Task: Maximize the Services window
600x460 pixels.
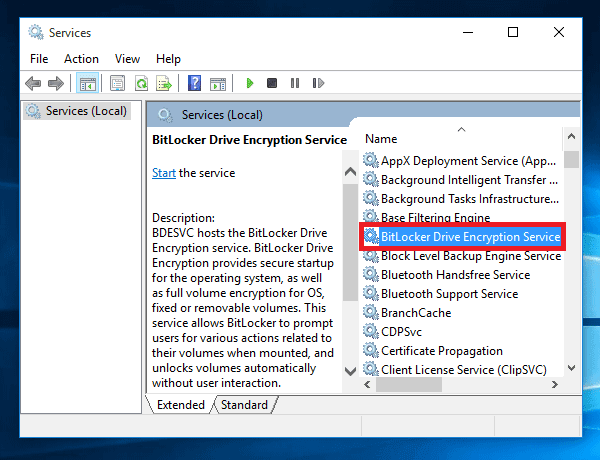Action: (513, 32)
